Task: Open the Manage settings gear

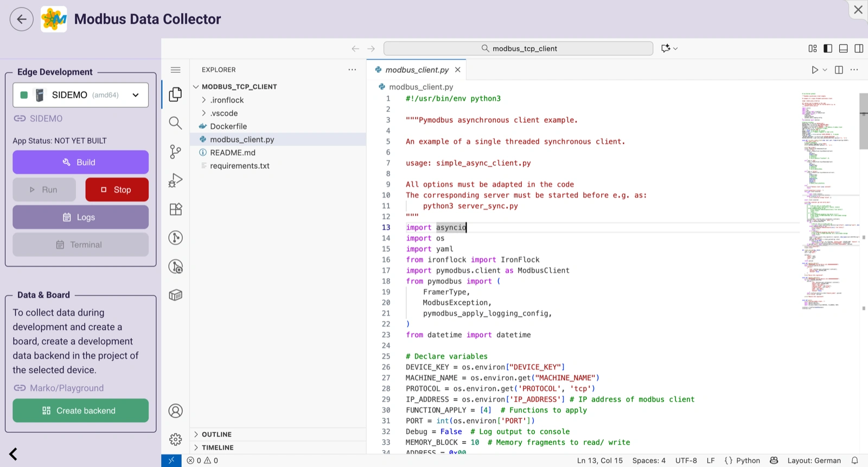Action: tap(175, 439)
